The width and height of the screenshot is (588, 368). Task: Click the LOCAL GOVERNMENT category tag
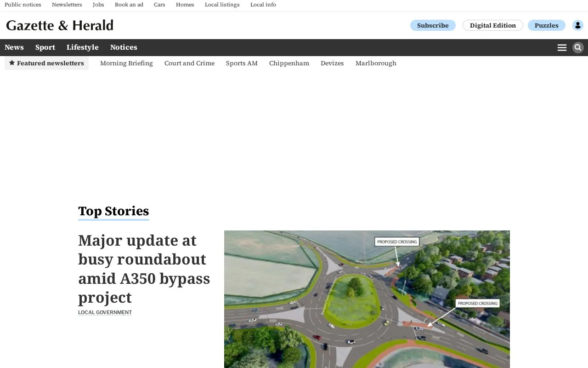point(105,312)
